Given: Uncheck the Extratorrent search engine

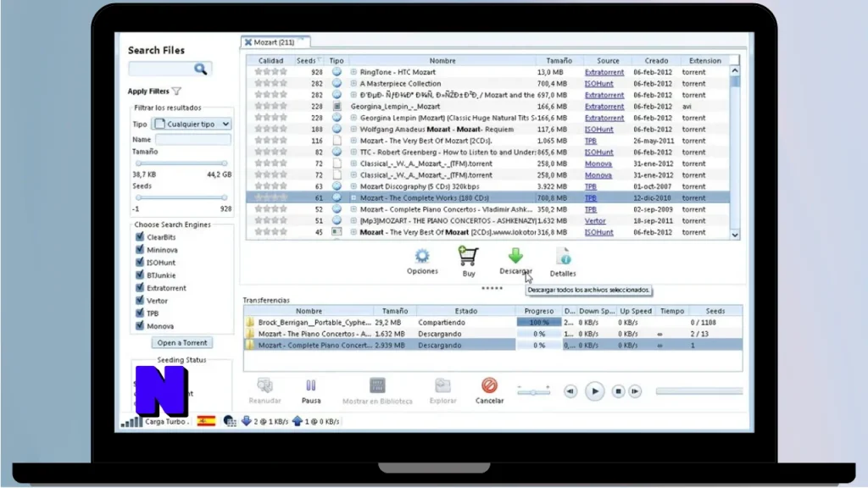Looking at the screenshot, I should (140, 288).
